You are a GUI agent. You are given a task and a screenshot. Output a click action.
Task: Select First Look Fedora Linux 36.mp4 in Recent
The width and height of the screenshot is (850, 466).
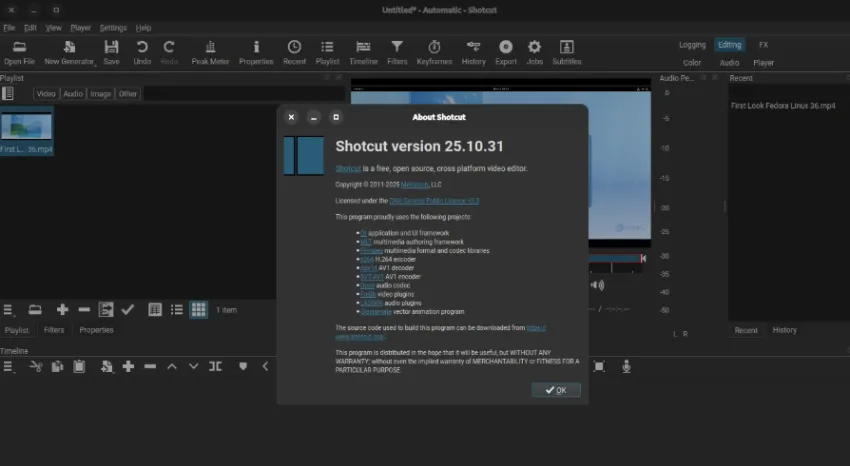783,106
